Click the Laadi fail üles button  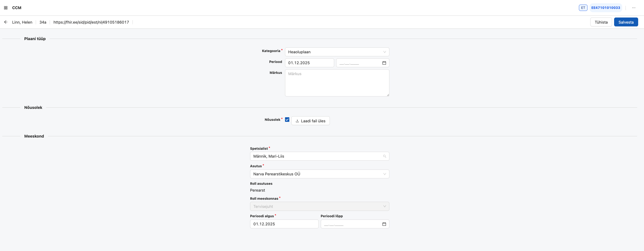click(x=310, y=121)
